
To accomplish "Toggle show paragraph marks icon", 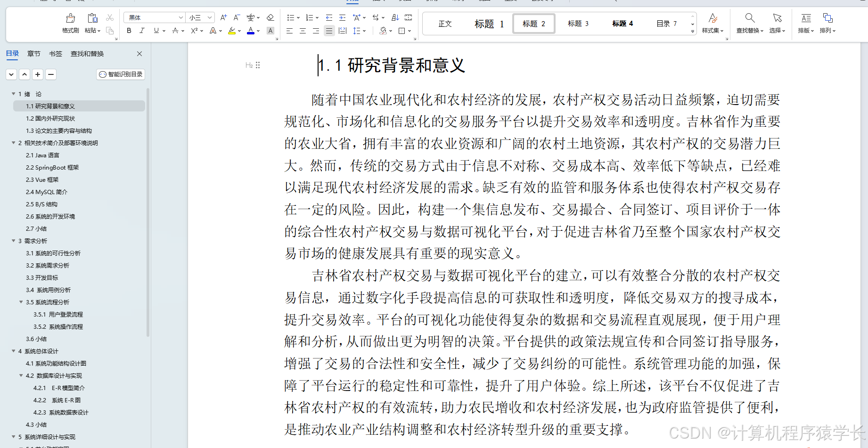I will 409,17.
